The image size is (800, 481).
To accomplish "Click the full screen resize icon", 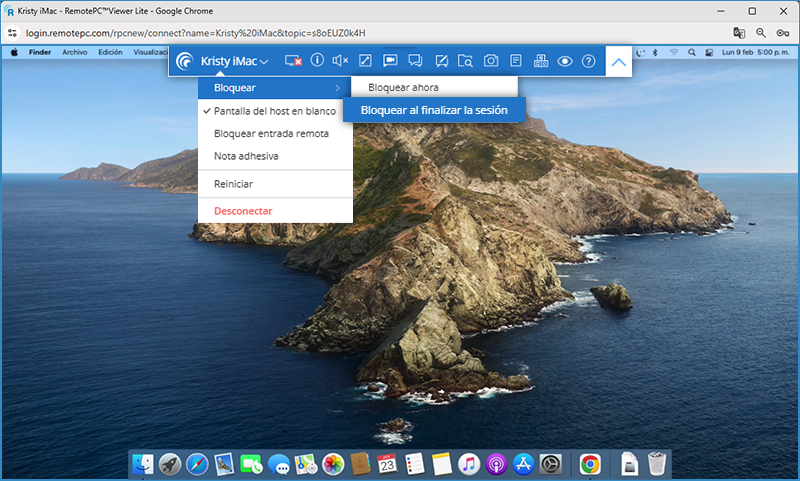I will pos(365,61).
